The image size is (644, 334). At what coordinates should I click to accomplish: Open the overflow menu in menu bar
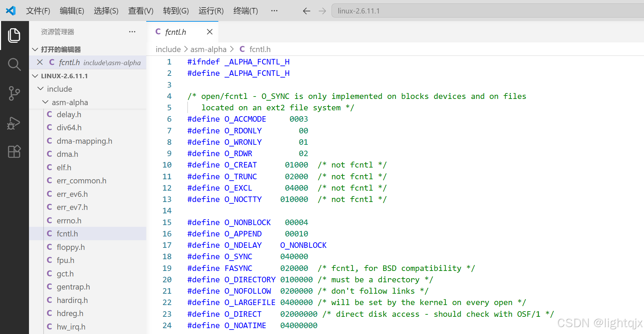274,11
